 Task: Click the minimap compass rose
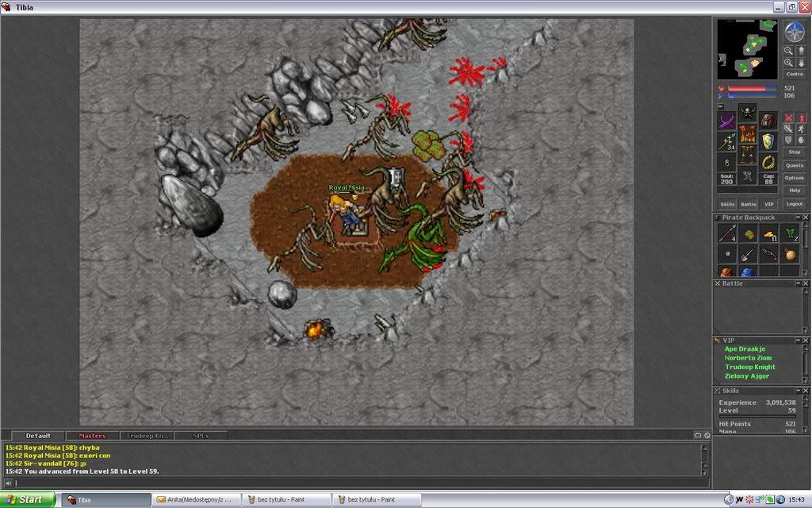[x=795, y=31]
